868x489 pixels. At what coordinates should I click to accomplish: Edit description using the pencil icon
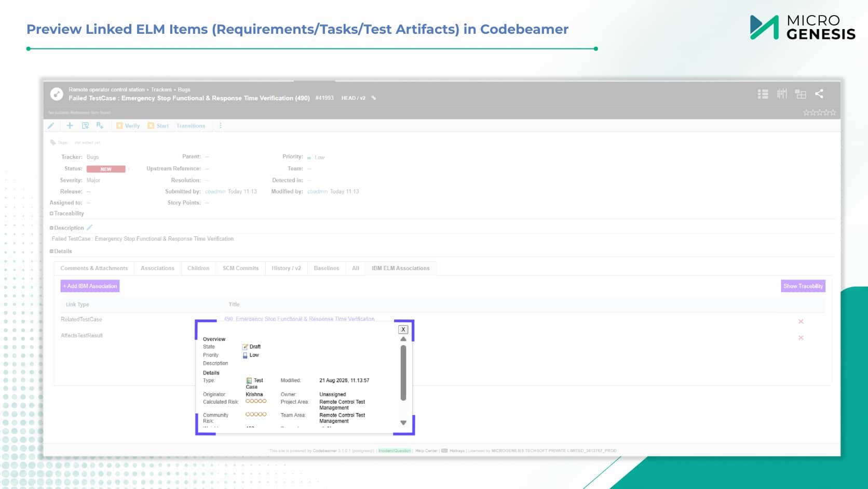(x=90, y=228)
